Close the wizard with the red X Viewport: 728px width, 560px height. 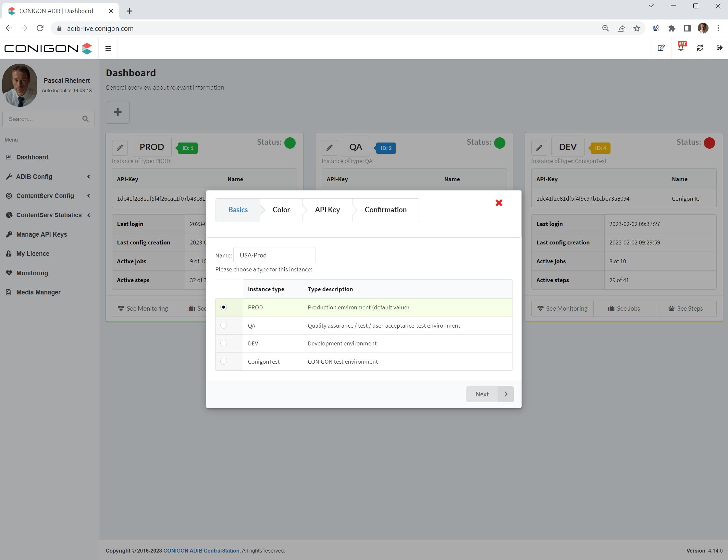[499, 203]
